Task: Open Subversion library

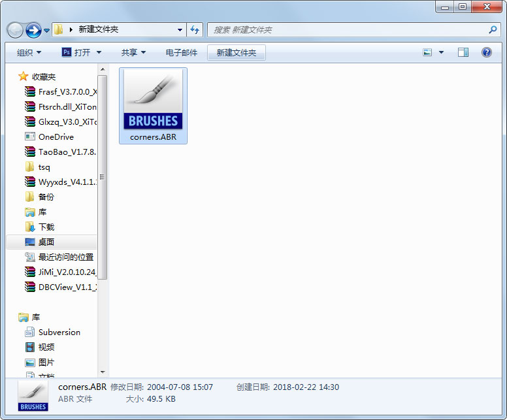Action: click(59, 332)
